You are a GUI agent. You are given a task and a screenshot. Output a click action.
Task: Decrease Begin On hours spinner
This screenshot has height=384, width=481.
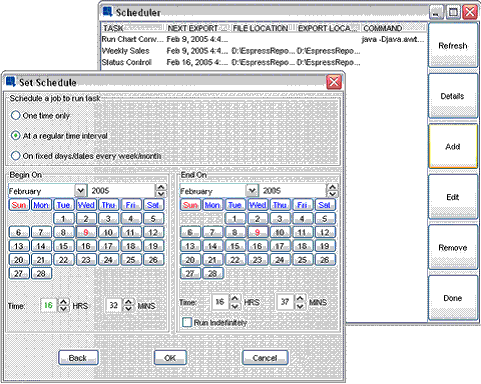click(63, 309)
